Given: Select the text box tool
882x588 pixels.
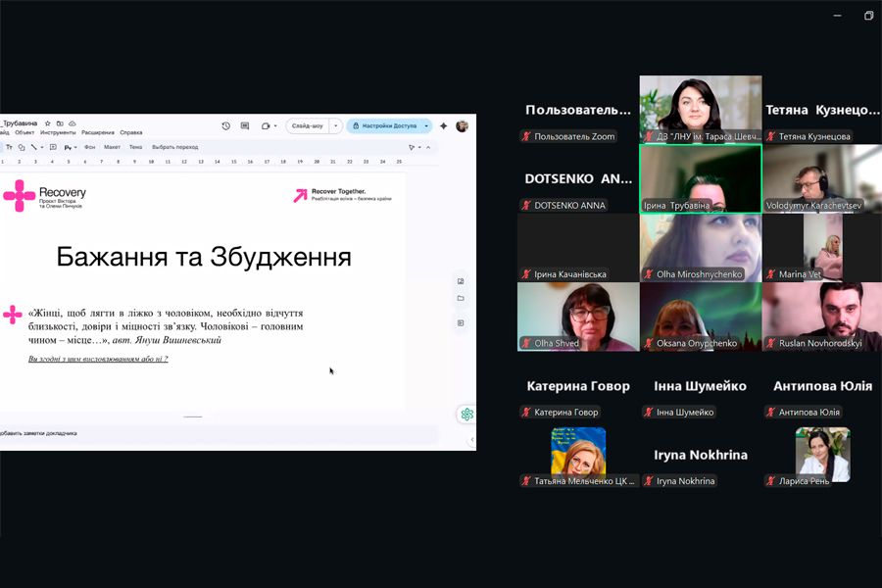Looking at the screenshot, I should [9, 147].
